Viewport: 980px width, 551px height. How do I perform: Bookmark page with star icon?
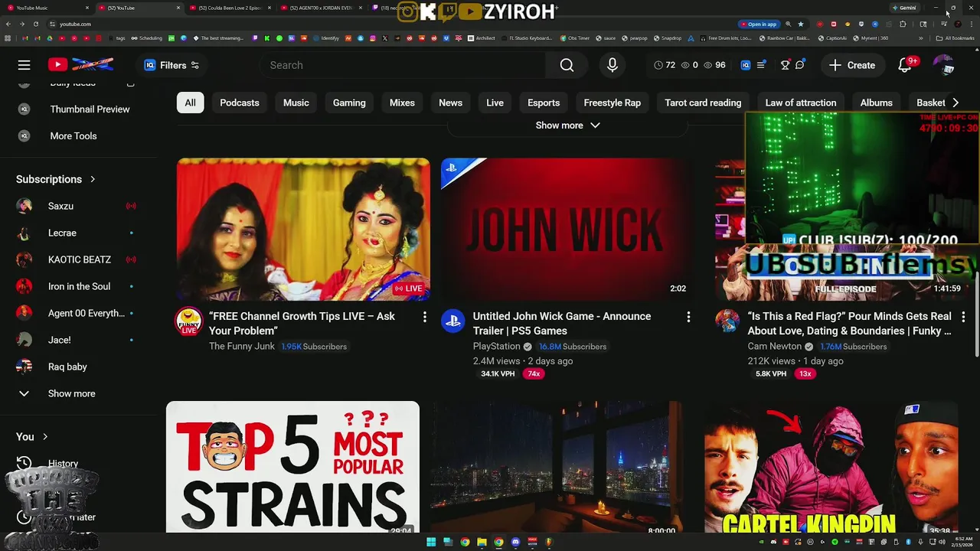(801, 24)
